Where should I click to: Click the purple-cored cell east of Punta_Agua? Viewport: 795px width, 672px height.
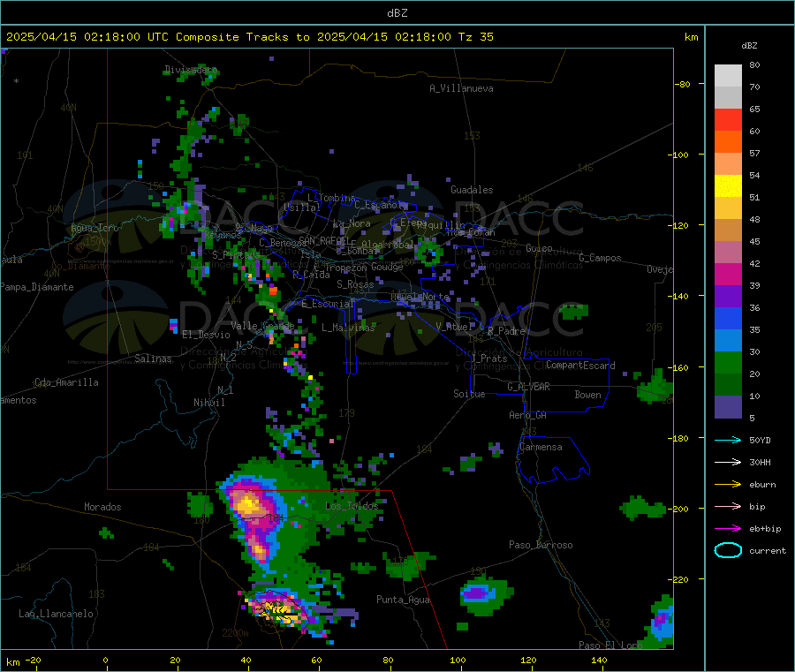tap(477, 593)
